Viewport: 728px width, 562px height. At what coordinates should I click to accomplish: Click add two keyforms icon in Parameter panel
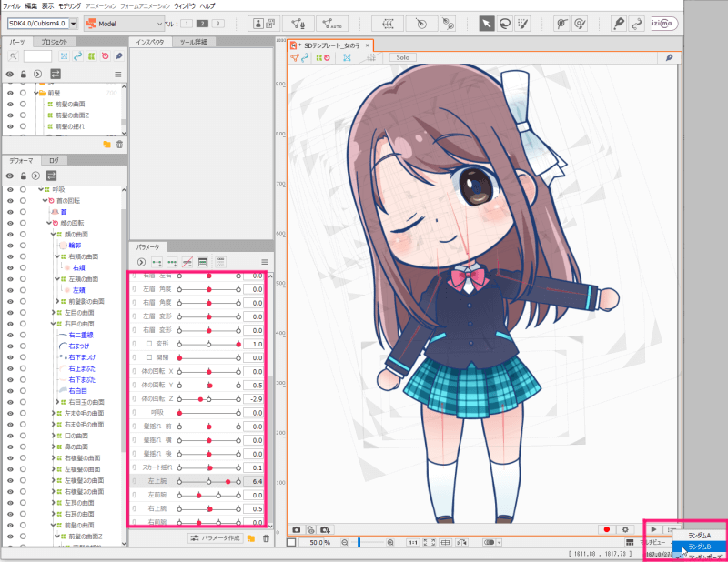157,262
